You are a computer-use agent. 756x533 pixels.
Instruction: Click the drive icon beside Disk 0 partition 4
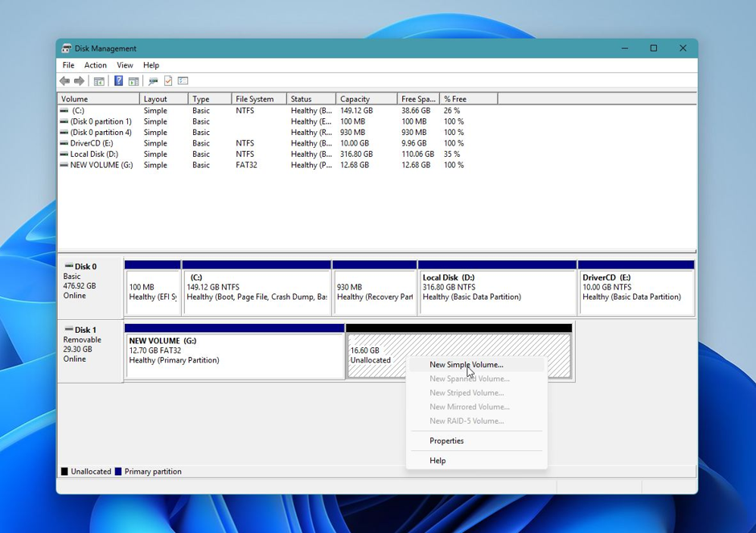[x=64, y=133]
